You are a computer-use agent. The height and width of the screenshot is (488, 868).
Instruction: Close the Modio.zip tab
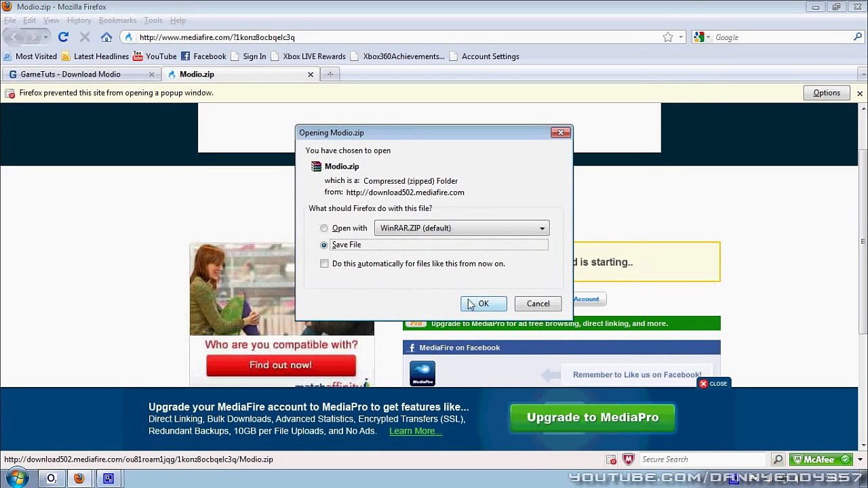(311, 75)
